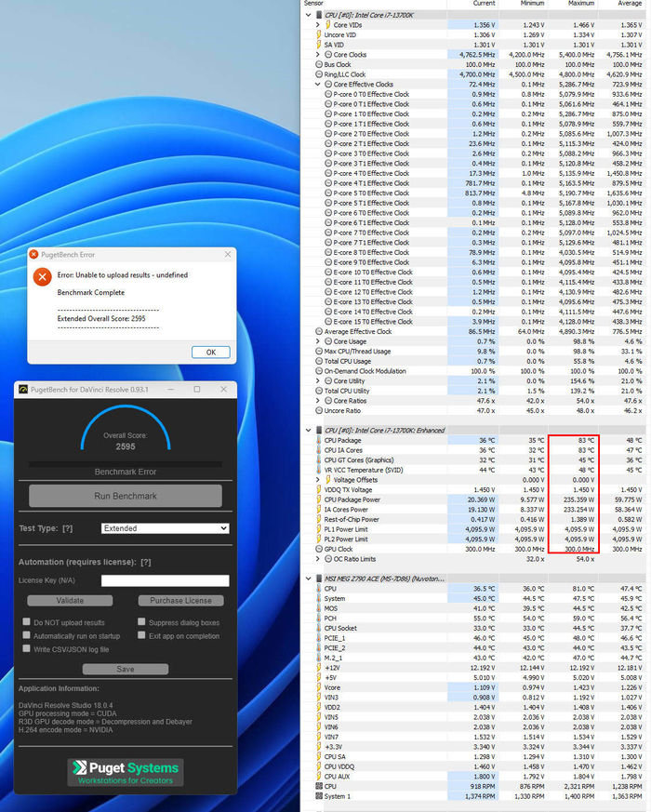Expand the OC Ratio Limits row
Viewport: 651px width, 812px height.
point(318,559)
